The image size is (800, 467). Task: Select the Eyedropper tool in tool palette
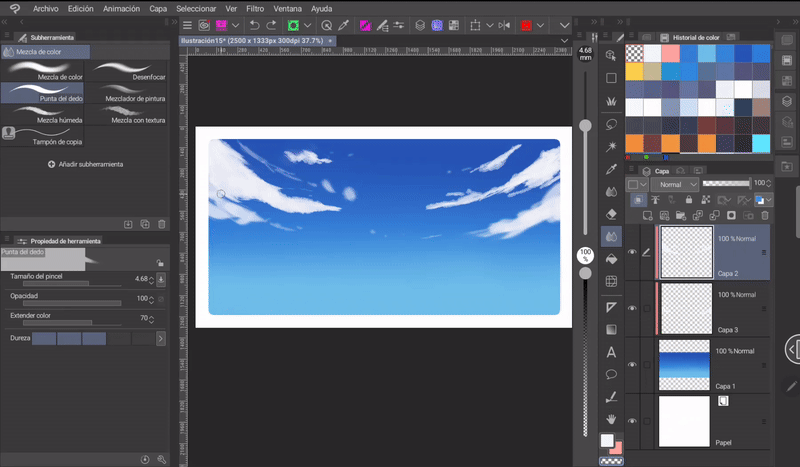[611, 169]
